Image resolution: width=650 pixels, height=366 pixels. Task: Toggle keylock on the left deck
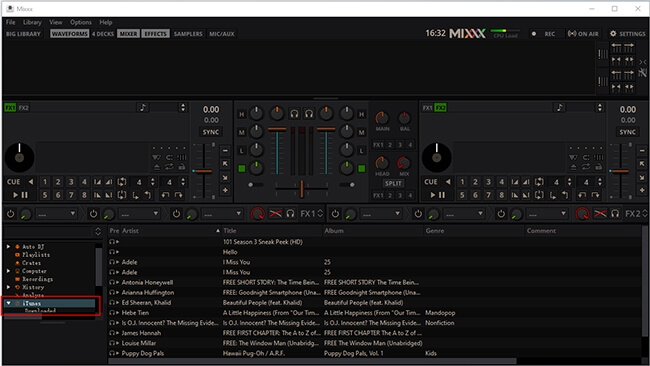pos(182,167)
